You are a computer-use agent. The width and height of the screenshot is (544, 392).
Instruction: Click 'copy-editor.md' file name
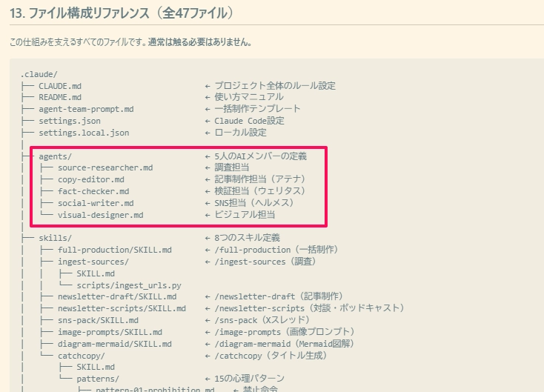pyautogui.click(x=91, y=179)
